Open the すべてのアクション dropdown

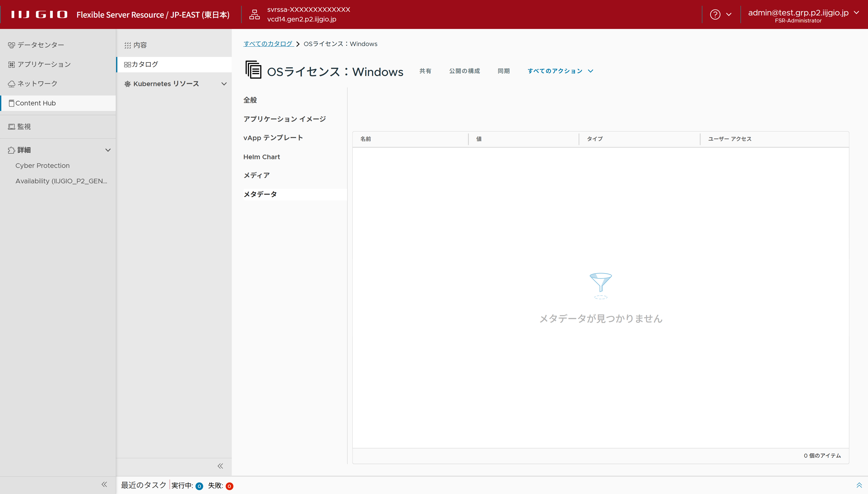click(x=560, y=71)
